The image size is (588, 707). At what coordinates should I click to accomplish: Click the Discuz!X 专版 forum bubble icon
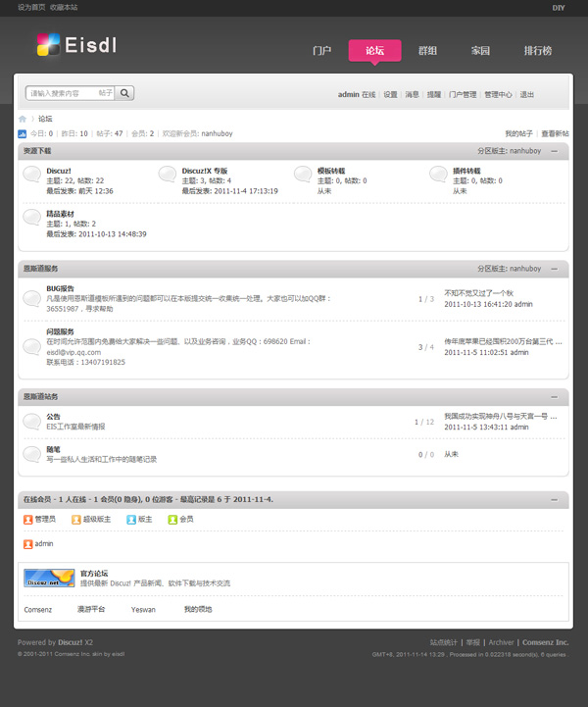point(168,174)
